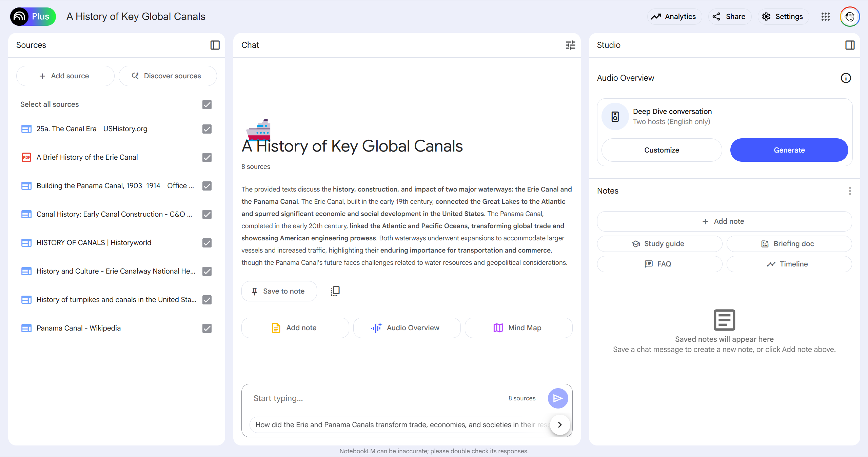Send message with arrow button
The height and width of the screenshot is (457, 868).
point(558,398)
